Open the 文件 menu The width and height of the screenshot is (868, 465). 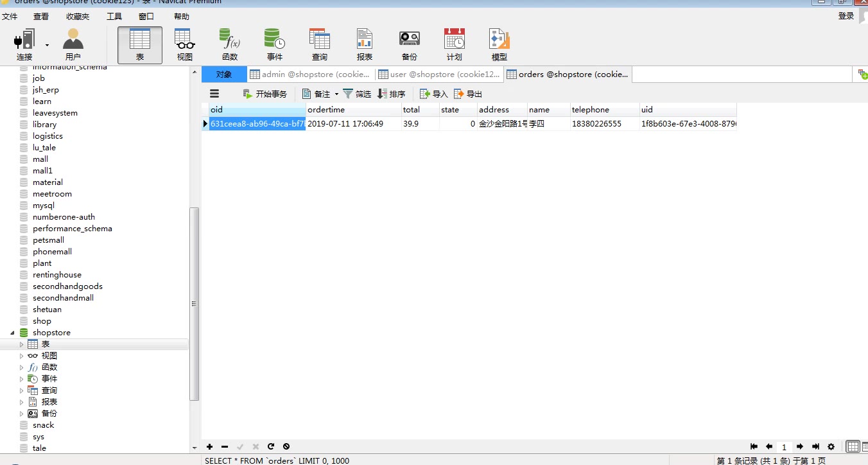click(10, 16)
